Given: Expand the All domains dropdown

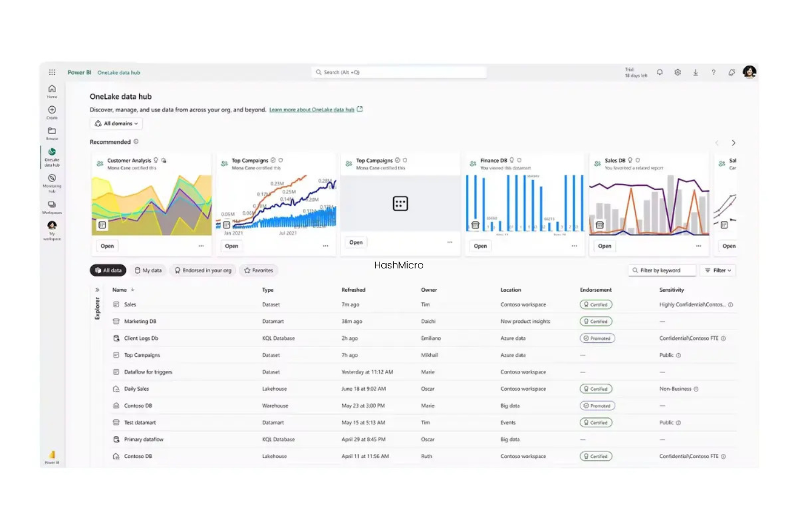Looking at the screenshot, I should (x=116, y=123).
